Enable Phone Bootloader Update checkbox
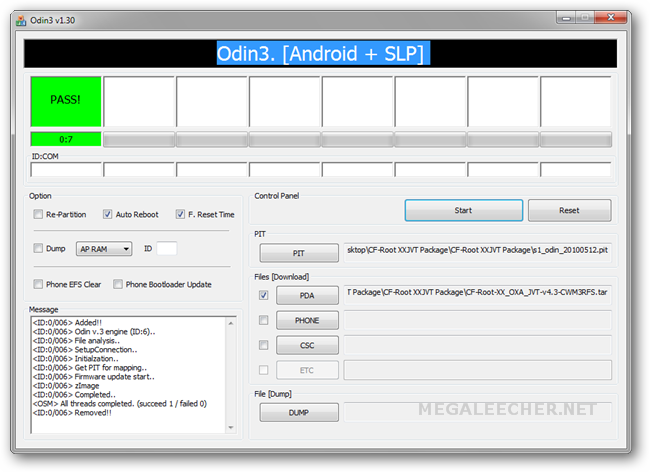 [118, 284]
